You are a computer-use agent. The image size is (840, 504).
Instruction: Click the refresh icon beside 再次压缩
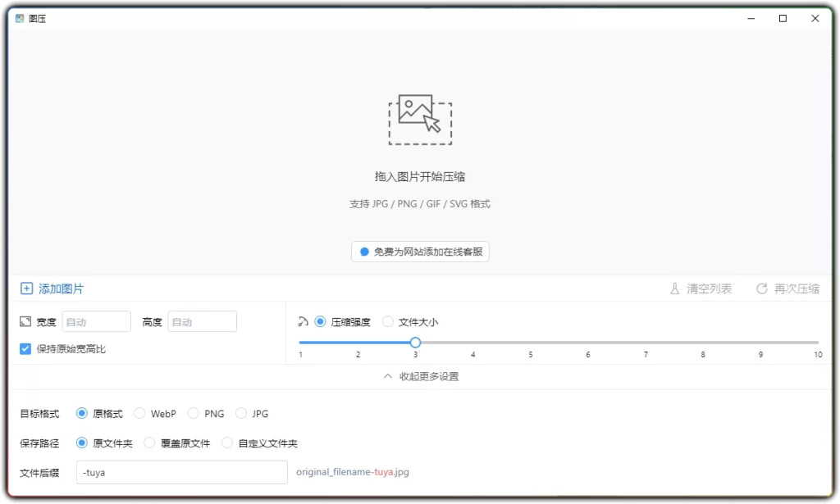click(x=762, y=288)
